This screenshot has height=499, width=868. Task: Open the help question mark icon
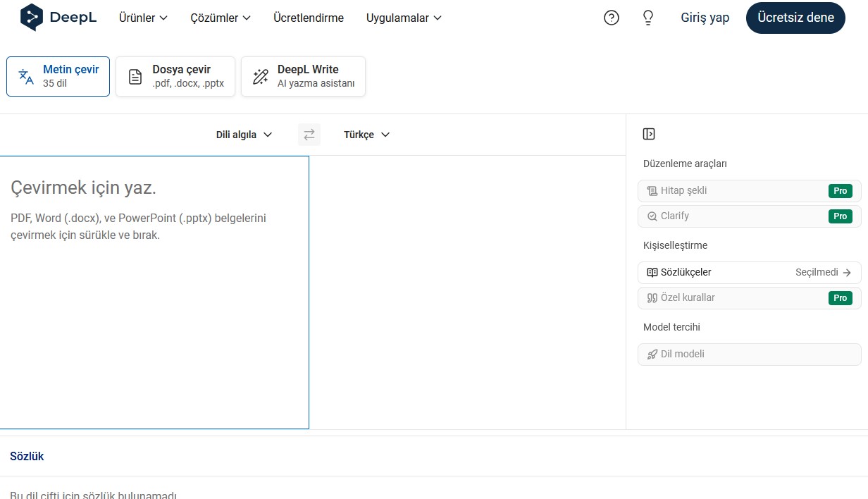(x=612, y=18)
